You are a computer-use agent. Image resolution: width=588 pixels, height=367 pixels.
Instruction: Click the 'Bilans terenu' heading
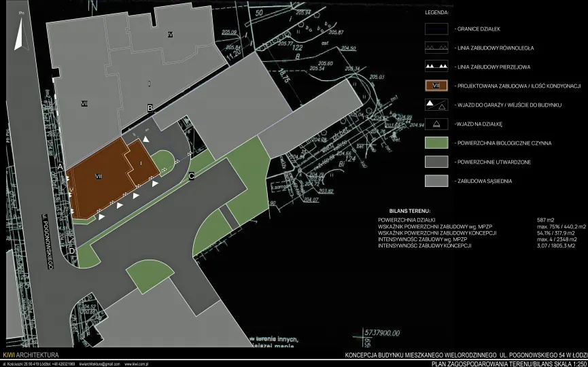[409, 211]
